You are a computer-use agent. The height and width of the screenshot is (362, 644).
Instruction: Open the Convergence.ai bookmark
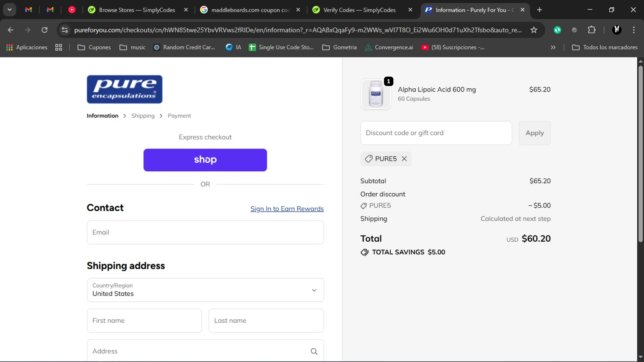coord(389,47)
